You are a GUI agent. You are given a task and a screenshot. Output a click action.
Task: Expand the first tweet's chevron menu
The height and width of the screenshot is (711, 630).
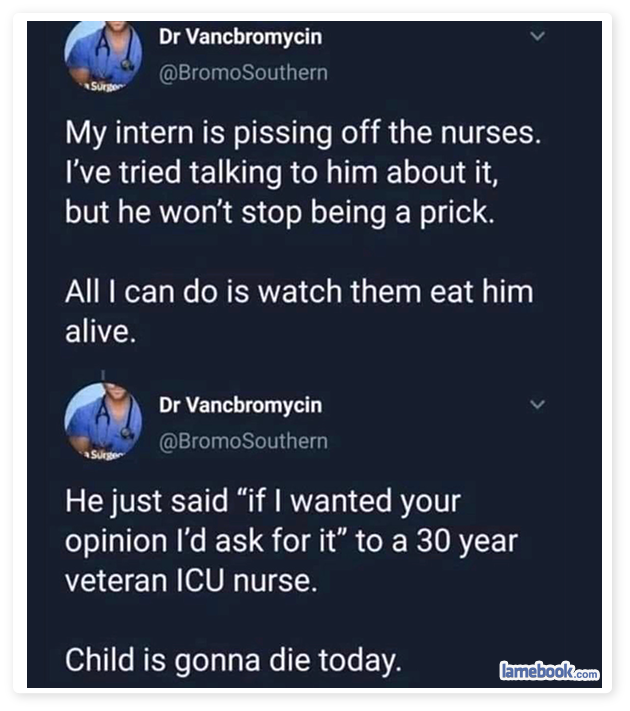point(537,36)
